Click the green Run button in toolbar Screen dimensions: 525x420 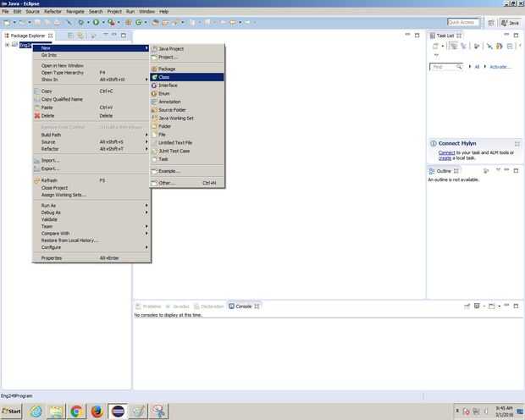96,23
